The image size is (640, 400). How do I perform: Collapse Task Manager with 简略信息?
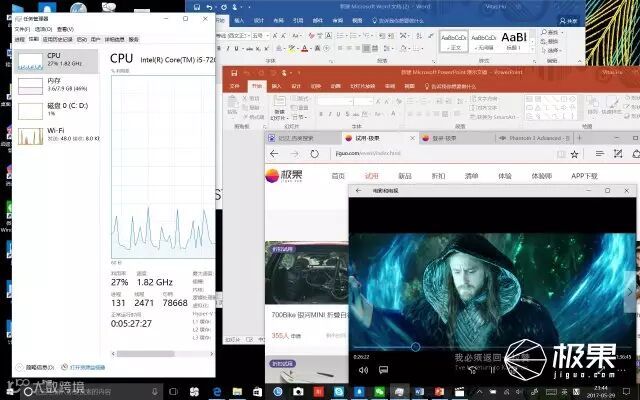point(36,367)
